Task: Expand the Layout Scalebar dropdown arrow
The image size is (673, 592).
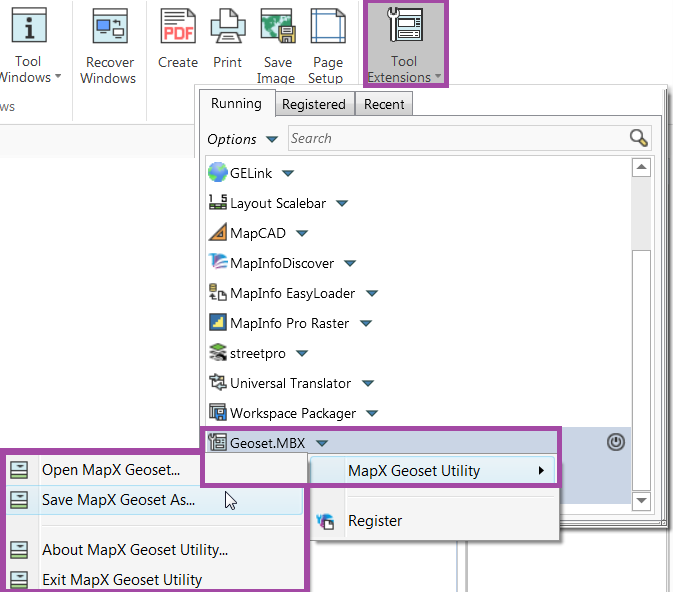Action: (342, 203)
